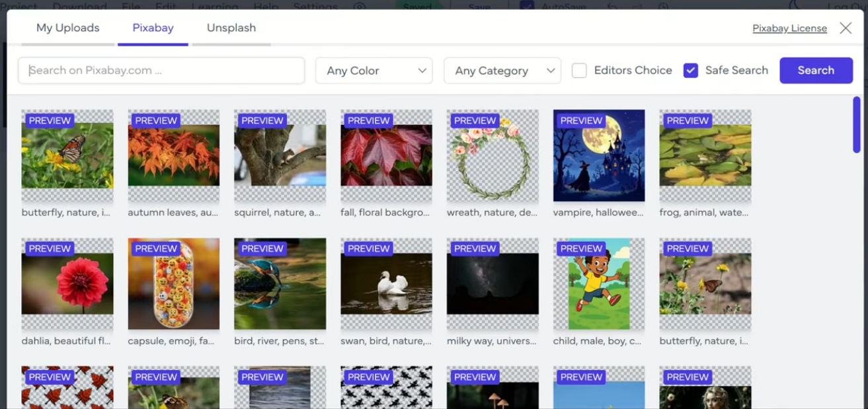Pick the black witch silhouette pattern thumbnail
This screenshot has width=868, height=409.
[x=386, y=388]
